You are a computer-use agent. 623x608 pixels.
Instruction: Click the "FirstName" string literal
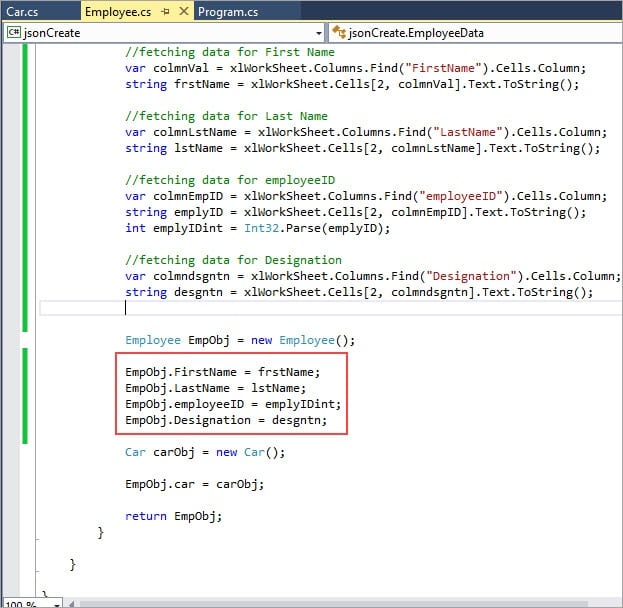443,68
